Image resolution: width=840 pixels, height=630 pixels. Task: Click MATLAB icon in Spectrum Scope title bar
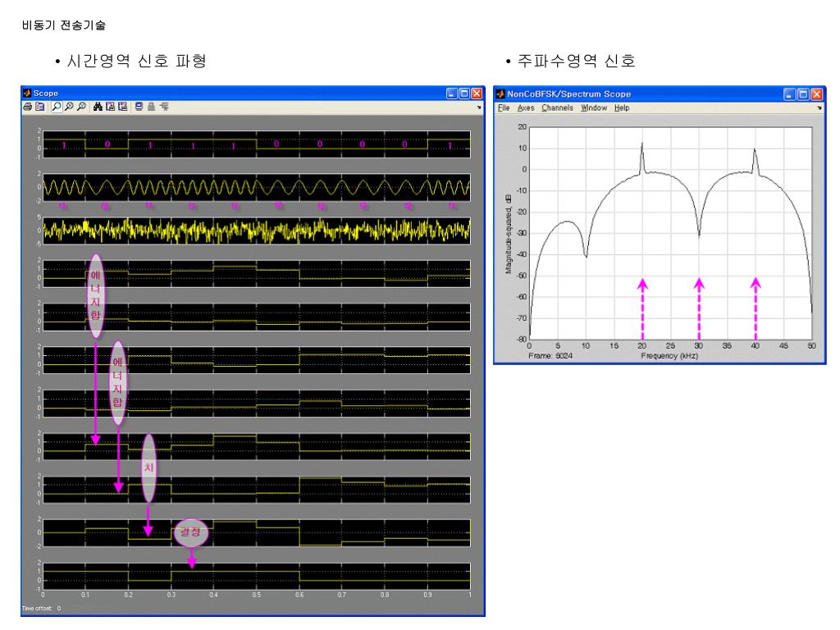(x=500, y=94)
